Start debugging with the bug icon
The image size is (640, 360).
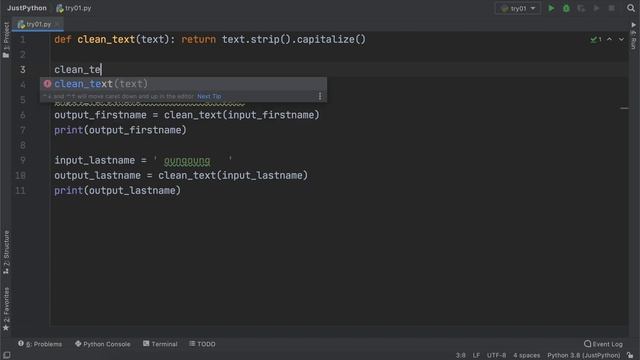(566, 8)
